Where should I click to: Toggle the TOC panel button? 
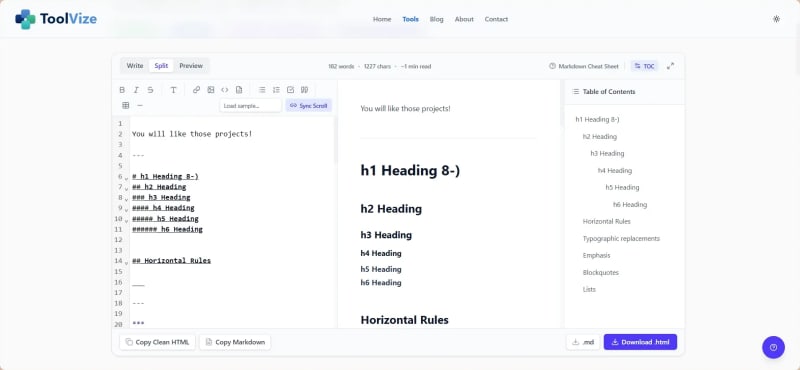[x=644, y=66]
